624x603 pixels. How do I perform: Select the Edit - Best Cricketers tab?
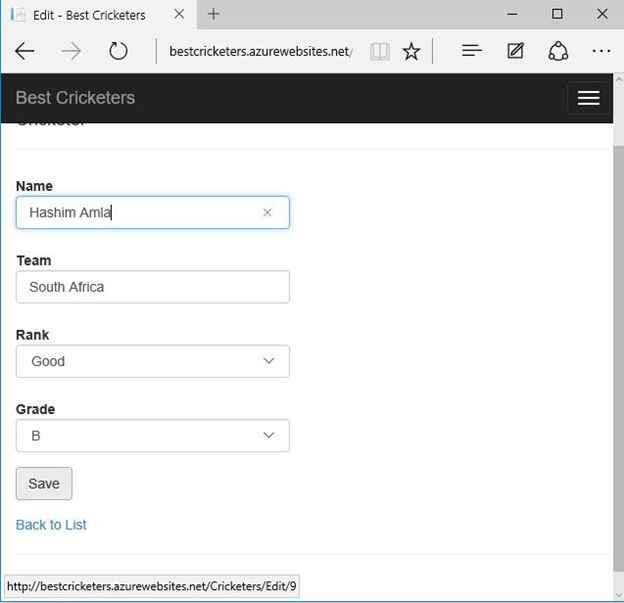point(99,15)
